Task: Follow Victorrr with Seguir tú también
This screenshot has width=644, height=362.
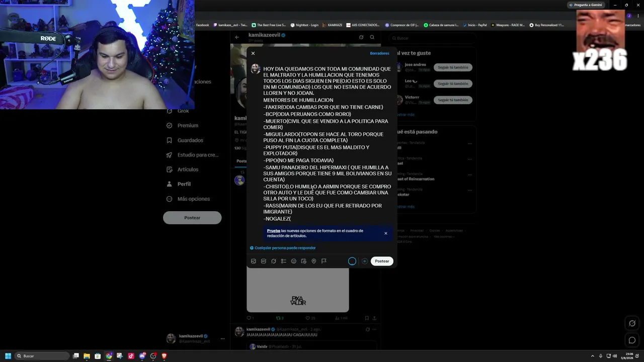Action: coord(453,100)
